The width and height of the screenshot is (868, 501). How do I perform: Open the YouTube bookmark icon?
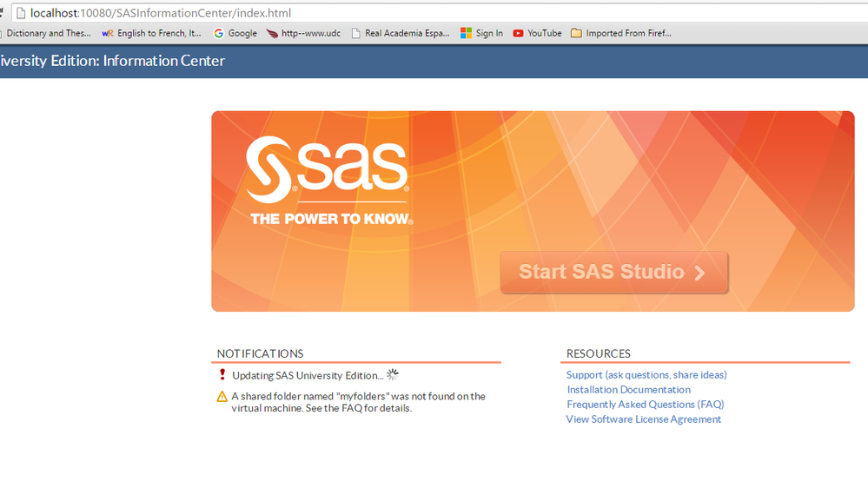pyautogui.click(x=518, y=33)
